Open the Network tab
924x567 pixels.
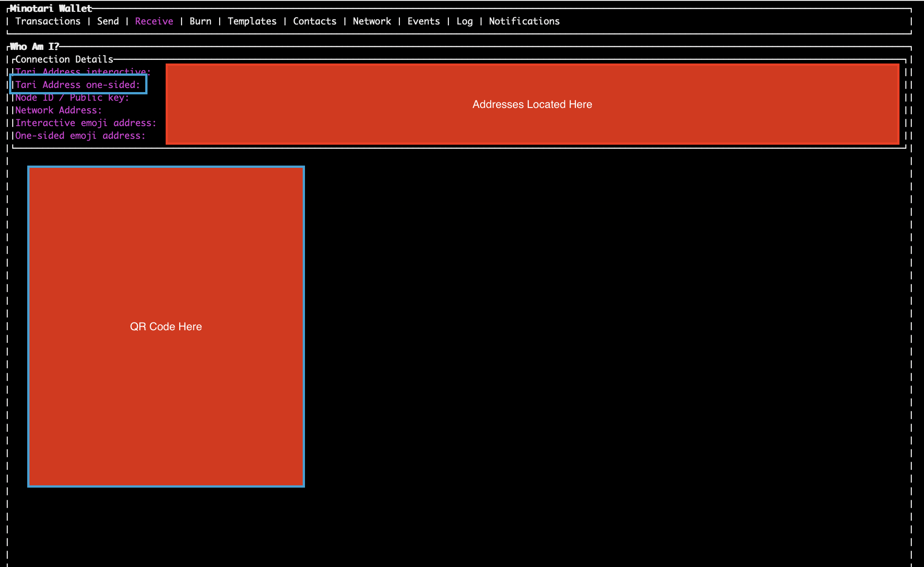pyautogui.click(x=372, y=21)
